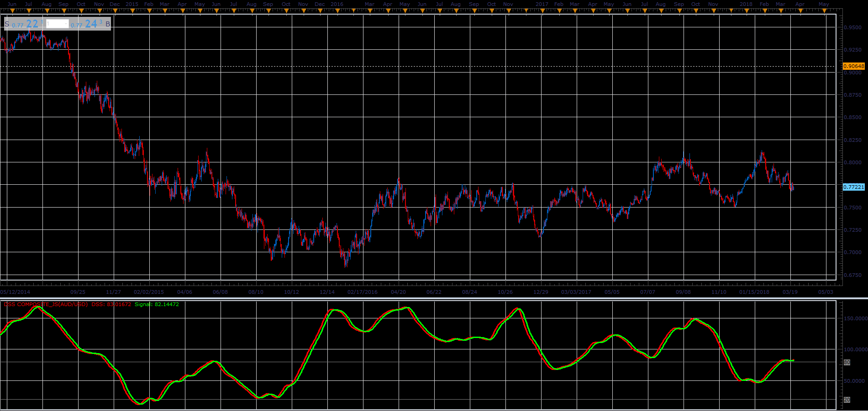The image size is (868, 411).
Task: Click the 01/15/2018 date on bottom axis
Action: click(x=754, y=292)
